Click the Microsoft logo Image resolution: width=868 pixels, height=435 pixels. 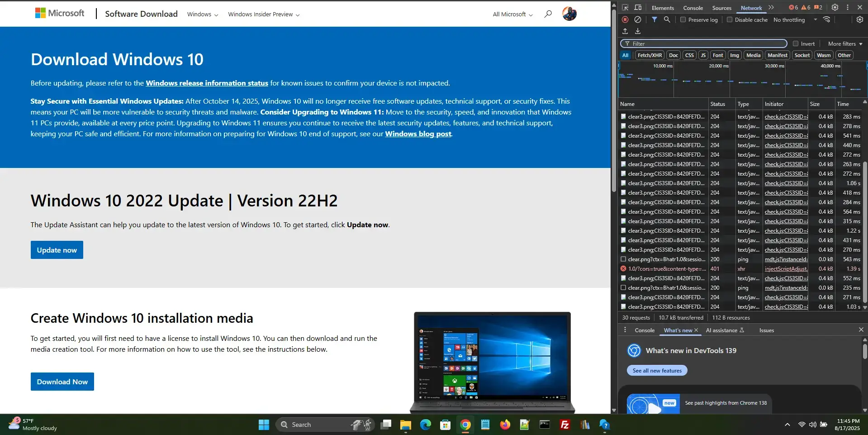[x=60, y=14]
